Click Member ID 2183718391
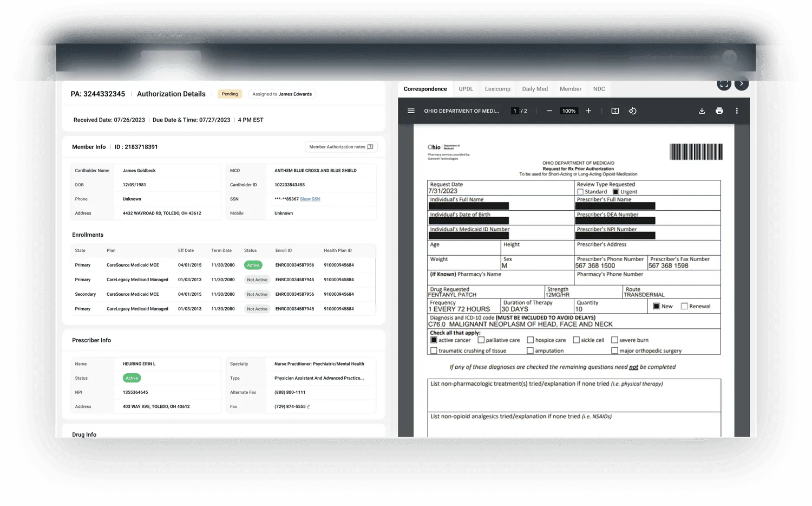The height and width of the screenshot is (506, 812). pos(136,147)
